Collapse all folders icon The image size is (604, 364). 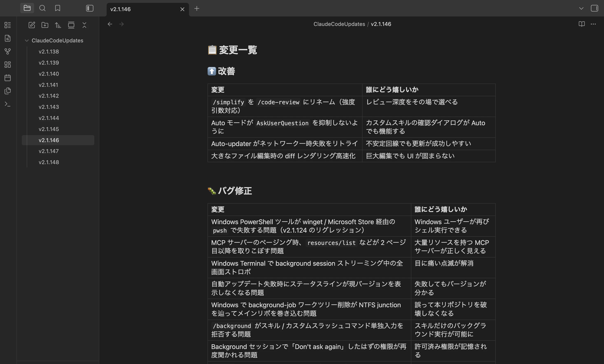coord(84,25)
